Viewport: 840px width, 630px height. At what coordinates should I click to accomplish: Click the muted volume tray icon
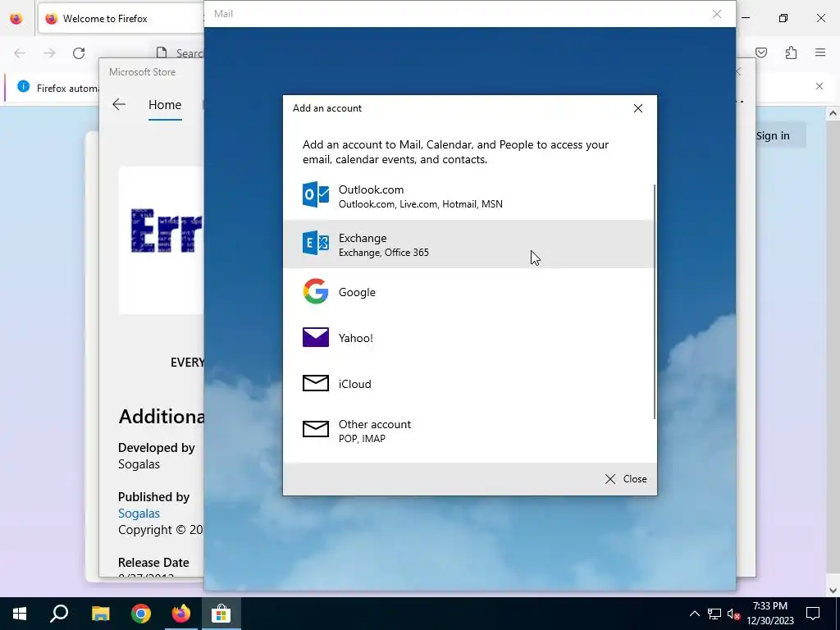[733, 614]
